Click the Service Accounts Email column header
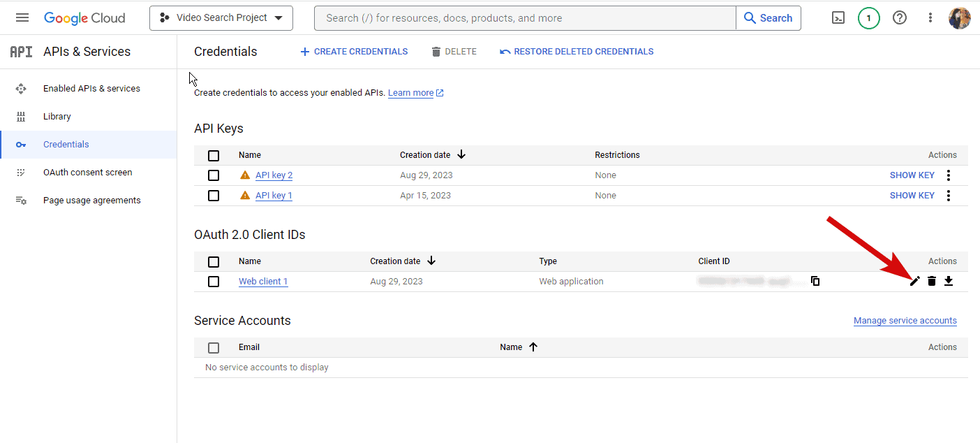Image resolution: width=980 pixels, height=443 pixels. (249, 347)
